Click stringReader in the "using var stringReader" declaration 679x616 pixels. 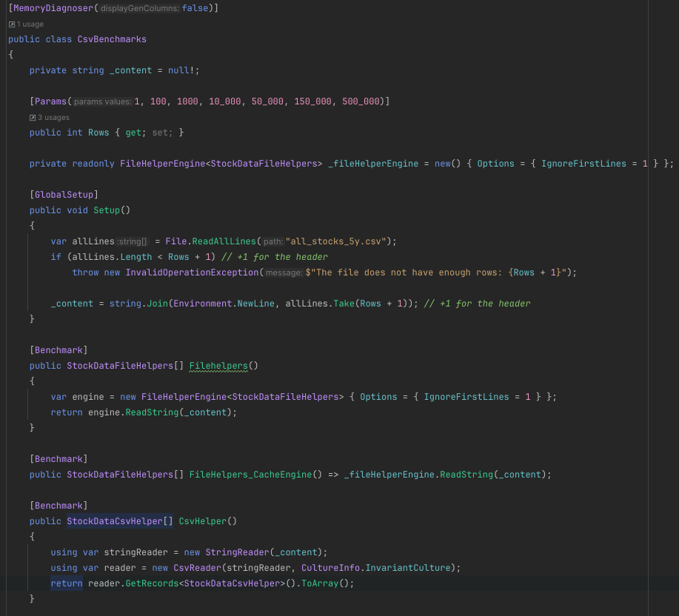(x=136, y=553)
